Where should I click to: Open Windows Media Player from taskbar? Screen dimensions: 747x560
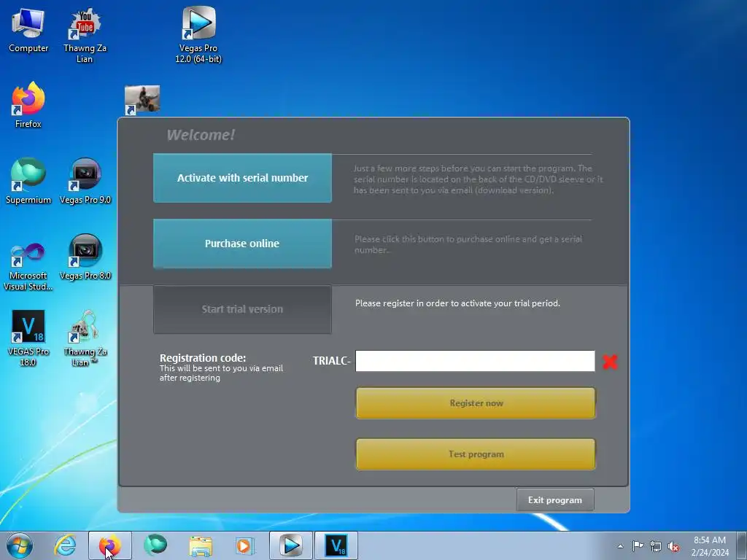tap(245, 545)
